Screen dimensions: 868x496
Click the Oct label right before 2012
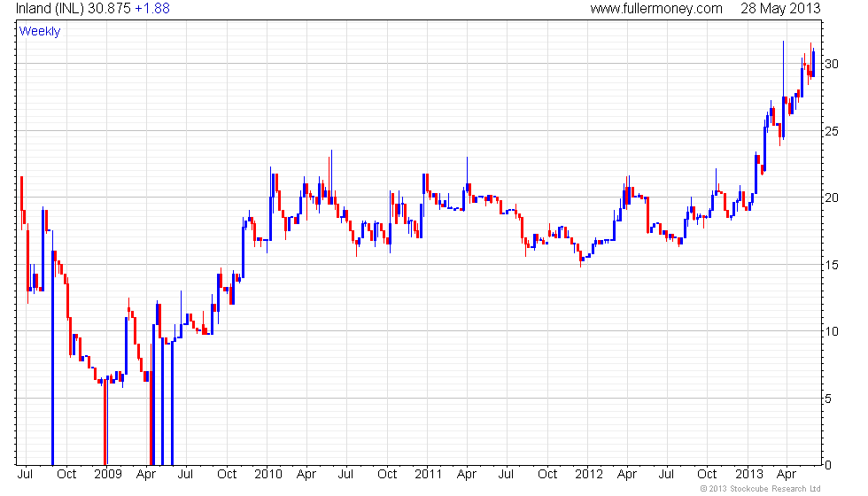(x=547, y=475)
